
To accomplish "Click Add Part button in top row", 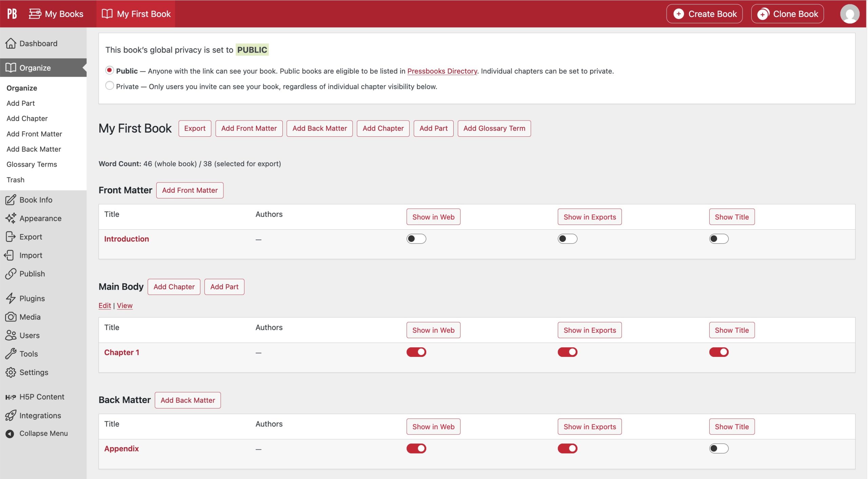I will 433,128.
